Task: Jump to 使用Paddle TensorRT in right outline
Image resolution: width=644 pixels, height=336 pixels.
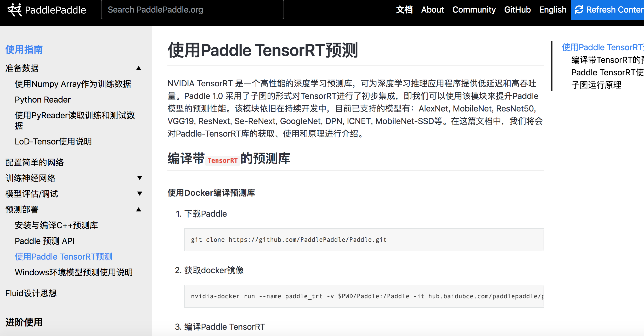Action: pyautogui.click(x=603, y=47)
